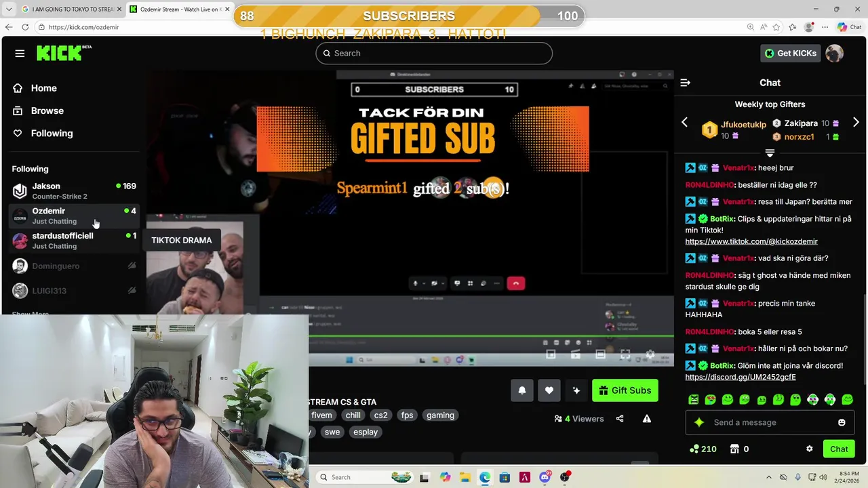The width and height of the screenshot is (868, 488).
Task: Go to Home in the sidebar
Action: click(x=43, y=88)
